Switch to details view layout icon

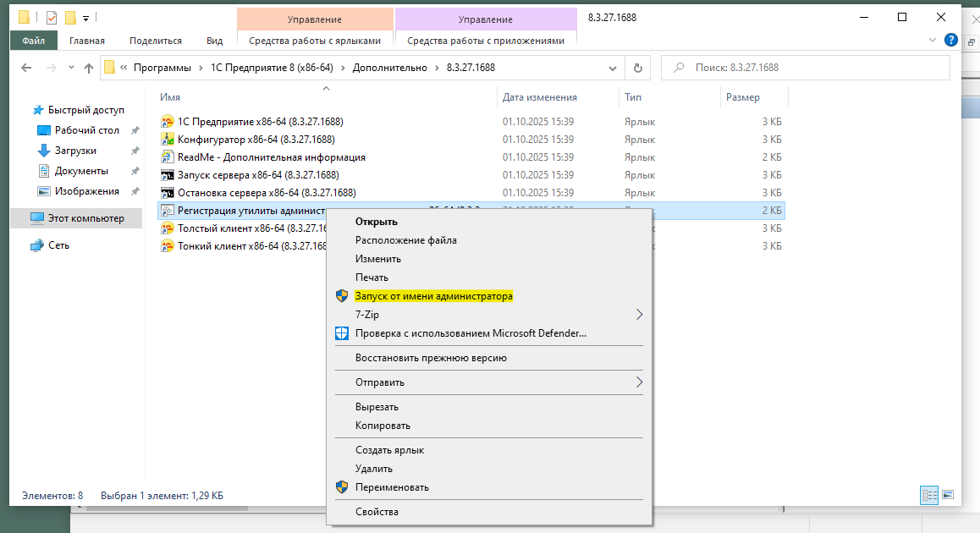tap(929, 495)
